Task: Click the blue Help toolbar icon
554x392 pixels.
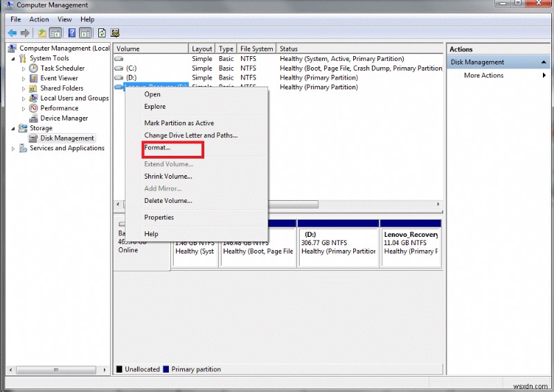Action: pos(71,33)
